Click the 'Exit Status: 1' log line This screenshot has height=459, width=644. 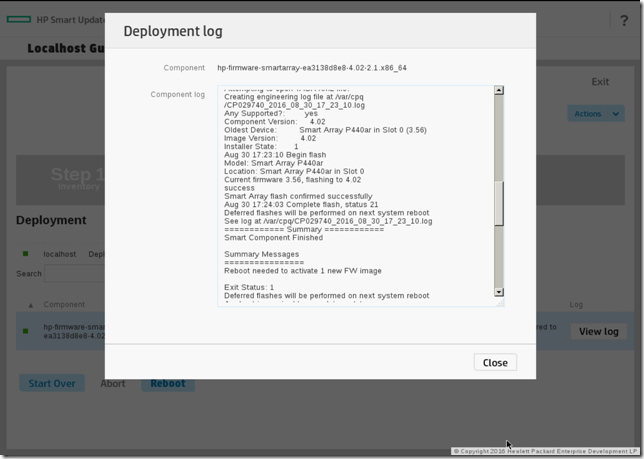pyautogui.click(x=249, y=287)
